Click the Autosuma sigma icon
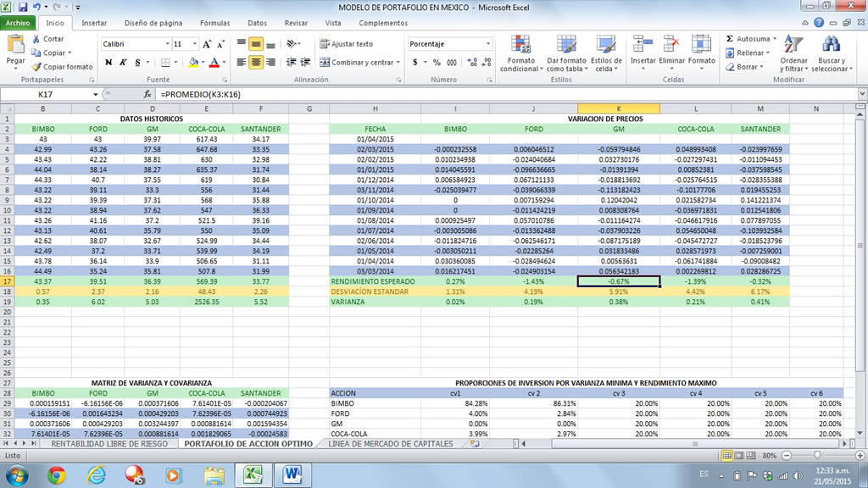The height and width of the screenshot is (488, 868). click(x=730, y=39)
